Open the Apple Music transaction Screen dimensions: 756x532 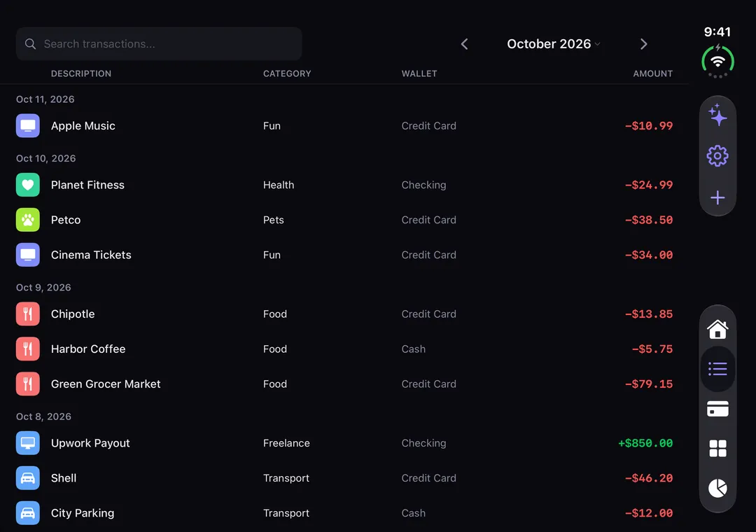344,125
